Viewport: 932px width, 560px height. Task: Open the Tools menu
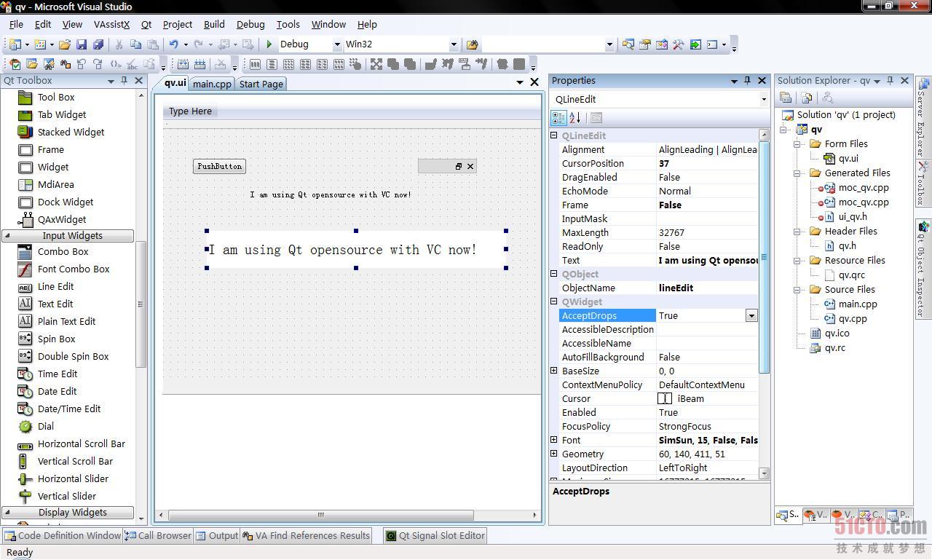click(288, 24)
